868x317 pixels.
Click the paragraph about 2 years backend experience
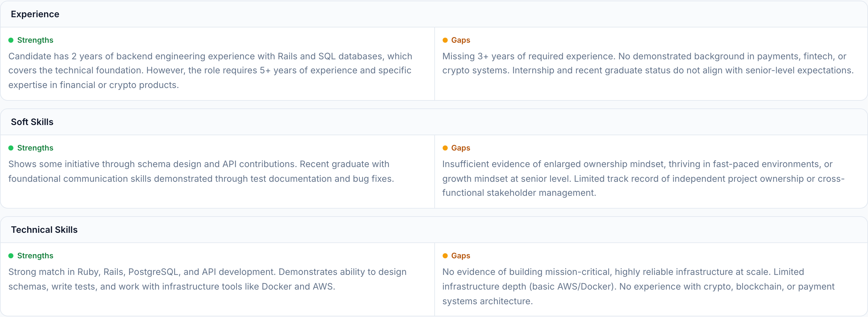tap(210, 70)
